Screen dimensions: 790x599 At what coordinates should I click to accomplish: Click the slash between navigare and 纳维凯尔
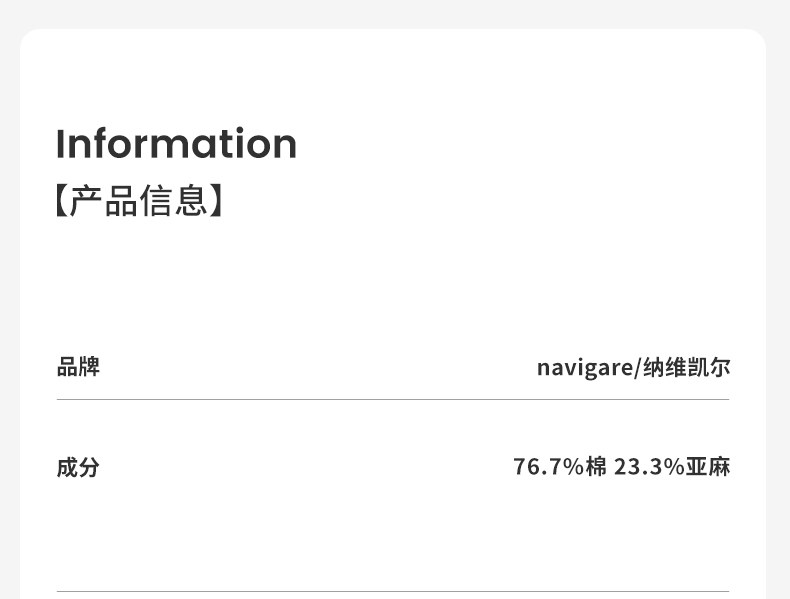636,368
